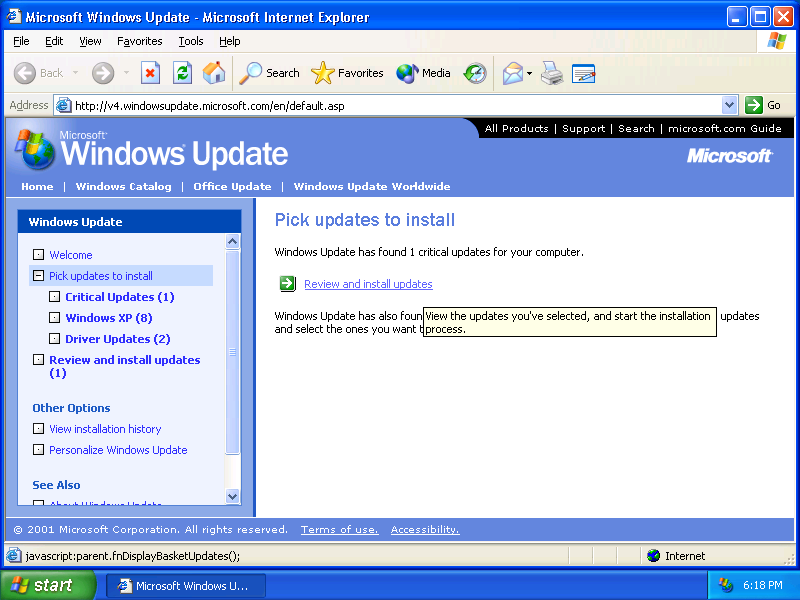
Task: Click the 6:18 PM system clock
Action: (x=762, y=585)
